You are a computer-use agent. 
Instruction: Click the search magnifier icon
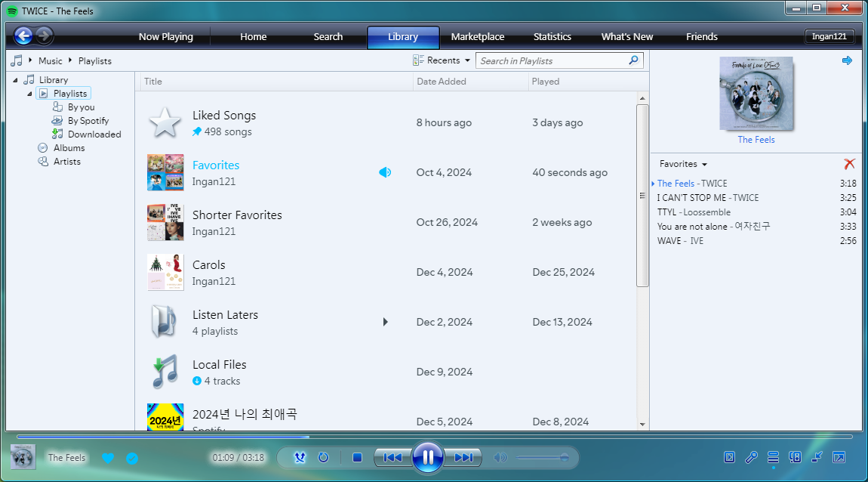pyautogui.click(x=634, y=60)
